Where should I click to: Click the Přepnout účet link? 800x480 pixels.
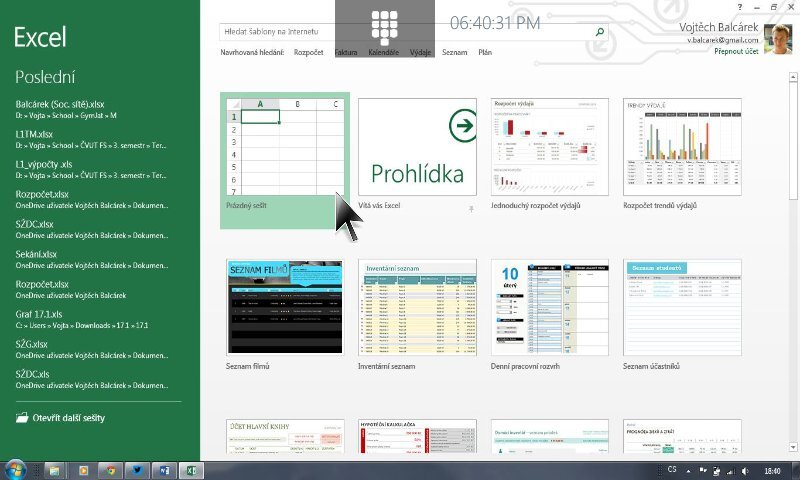736,51
